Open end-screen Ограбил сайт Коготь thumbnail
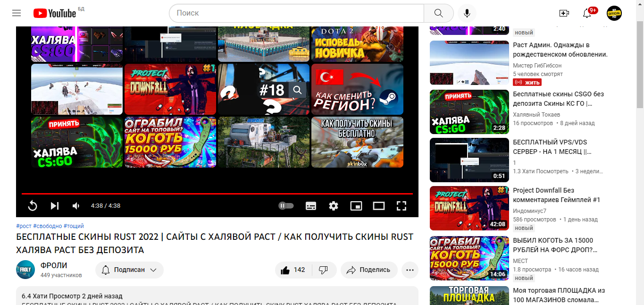 tap(170, 142)
